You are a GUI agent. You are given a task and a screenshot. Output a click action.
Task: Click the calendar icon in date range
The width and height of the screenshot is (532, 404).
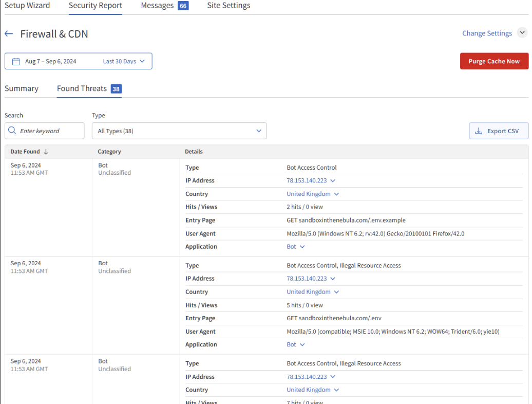click(x=16, y=62)
